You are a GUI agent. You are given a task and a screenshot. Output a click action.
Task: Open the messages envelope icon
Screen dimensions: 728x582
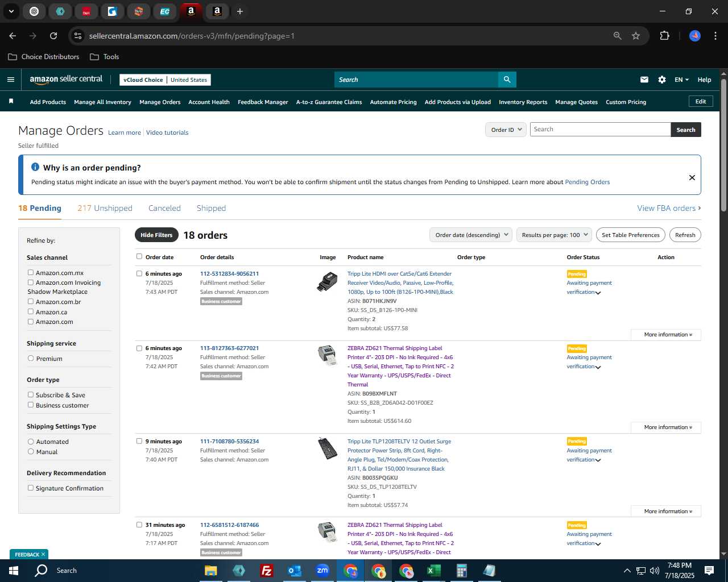(644, 80)
